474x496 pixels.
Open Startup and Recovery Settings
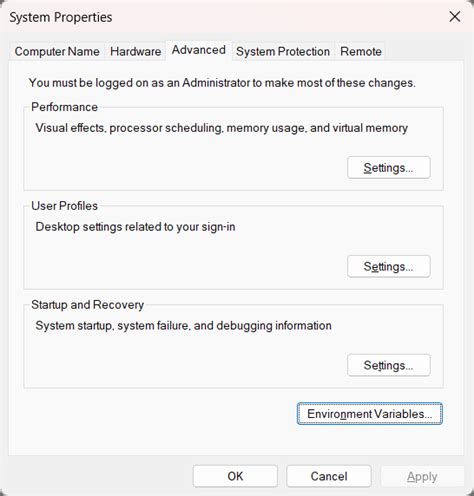pyautogui.click(x=389, y=365)
